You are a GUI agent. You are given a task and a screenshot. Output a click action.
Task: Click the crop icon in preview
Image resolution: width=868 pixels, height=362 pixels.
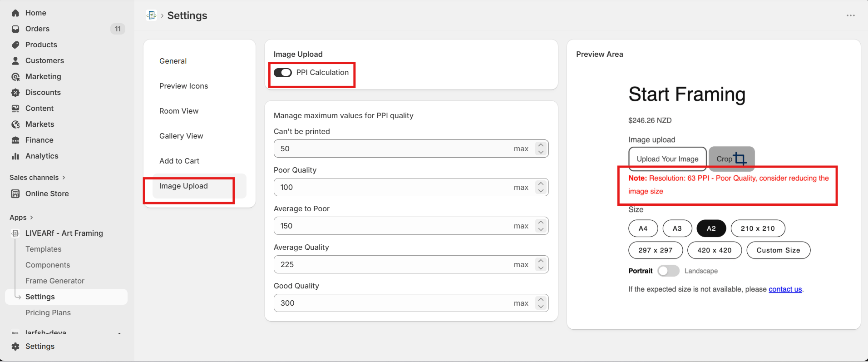tap(740, 159)
